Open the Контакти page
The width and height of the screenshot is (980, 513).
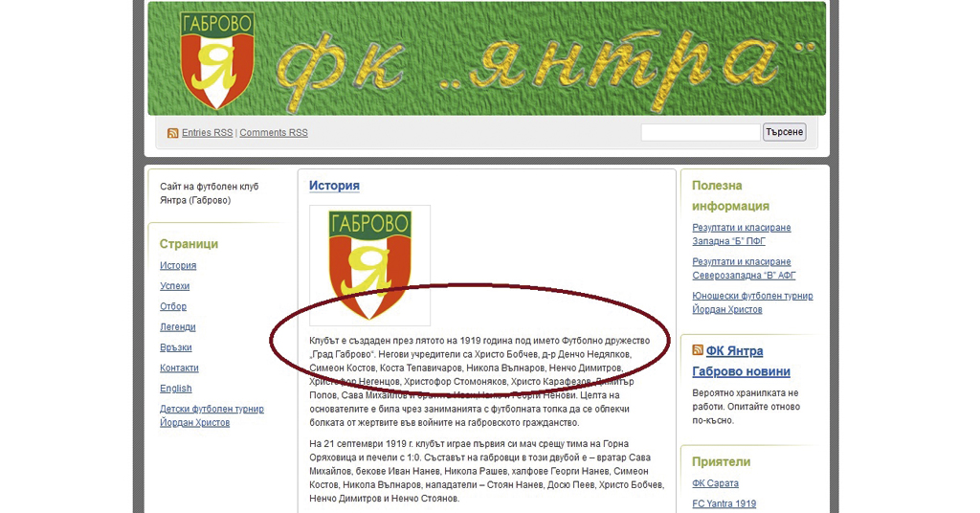(179, 368)
